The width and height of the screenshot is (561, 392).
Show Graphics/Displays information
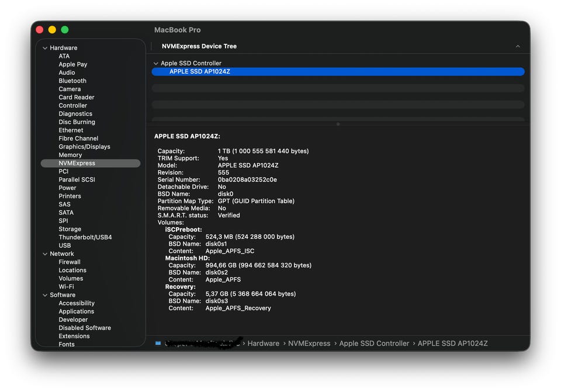pos(84,147)
